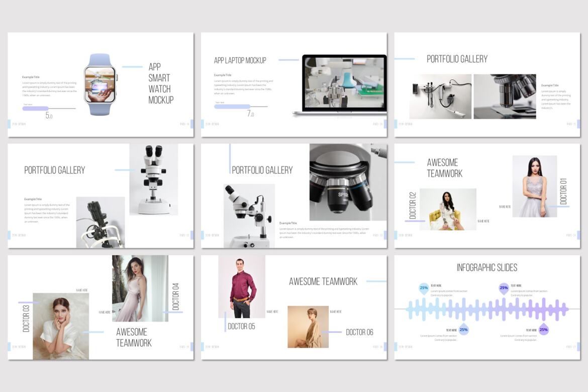The image size is (588, 392).
Task: Click the Doctor 06 portrait photo
Action: [x=307, y=327]
